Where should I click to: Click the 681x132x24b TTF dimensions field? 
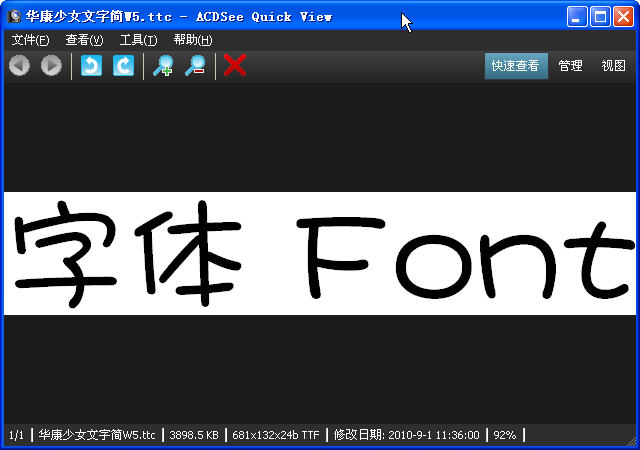[x=276, y=435]
